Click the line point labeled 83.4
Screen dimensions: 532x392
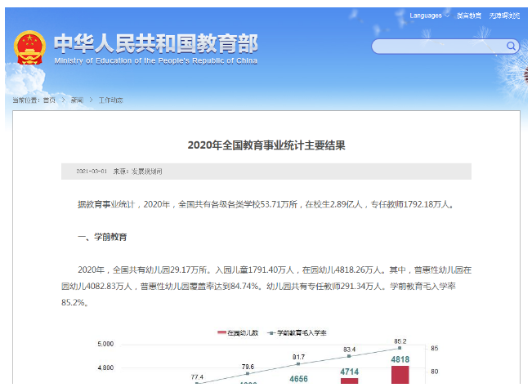(x=349, y=356)
